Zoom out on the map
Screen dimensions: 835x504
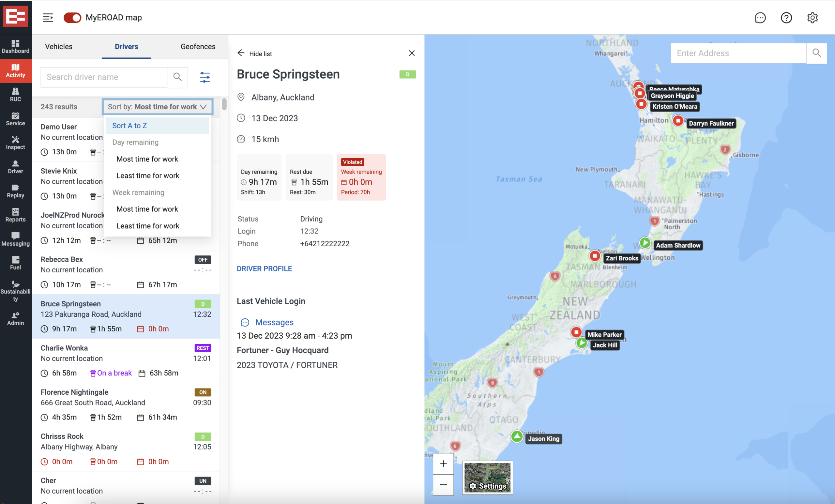tap(443, 485)
